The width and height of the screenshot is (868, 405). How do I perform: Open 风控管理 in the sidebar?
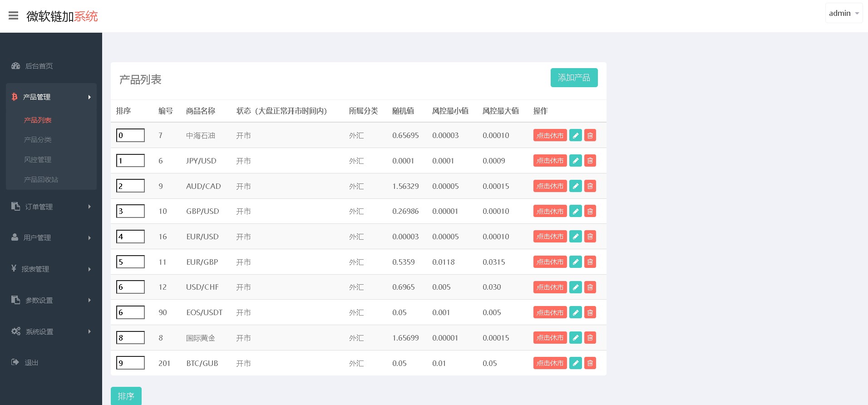point(38,159)
